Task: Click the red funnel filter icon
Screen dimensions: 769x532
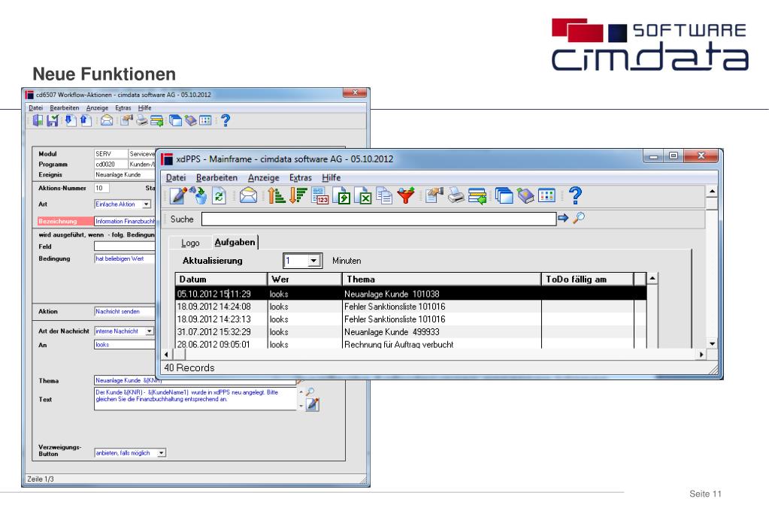Action: pos(406,195)
